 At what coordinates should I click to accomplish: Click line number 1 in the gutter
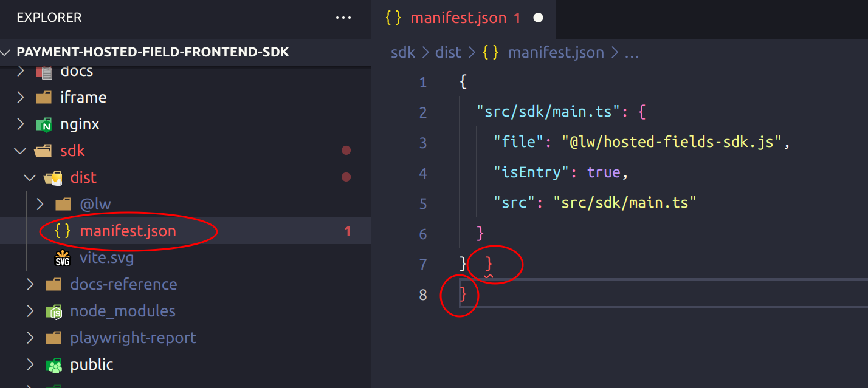click(423, 83)
